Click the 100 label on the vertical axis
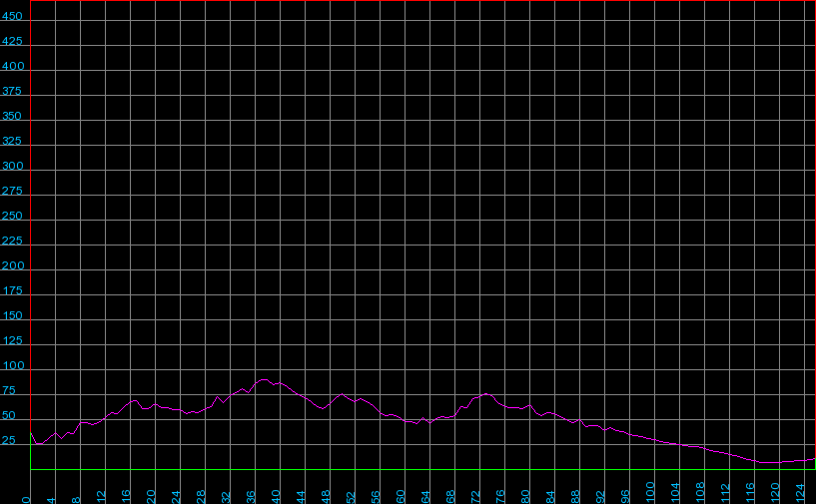 (14, 366)
